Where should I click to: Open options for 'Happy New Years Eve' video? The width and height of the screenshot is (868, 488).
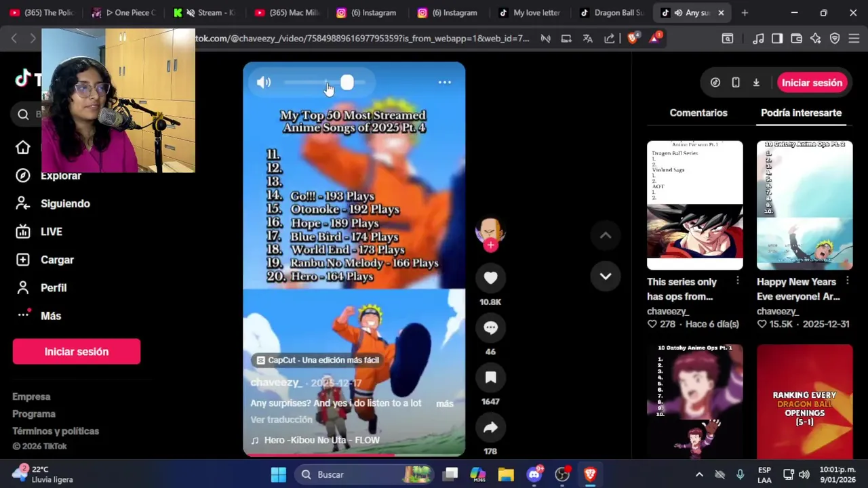point(848,281)
